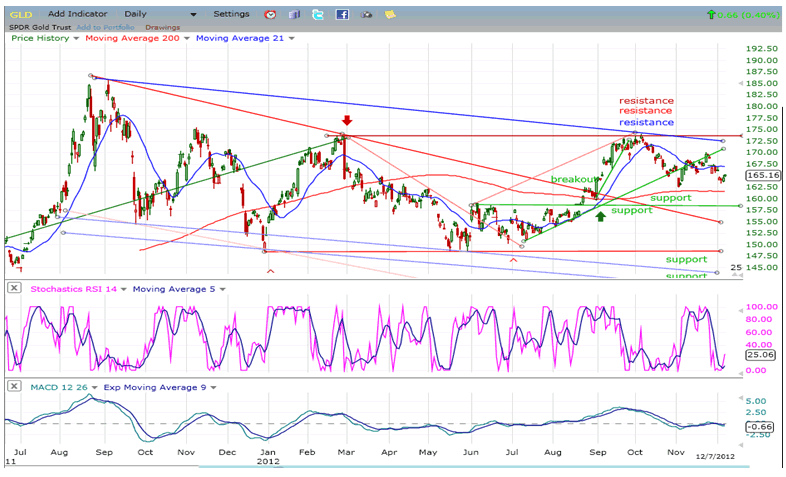Viewport: 786px width, 477px height.
Task: Close the MACD panel with its X
Action: 14,386
